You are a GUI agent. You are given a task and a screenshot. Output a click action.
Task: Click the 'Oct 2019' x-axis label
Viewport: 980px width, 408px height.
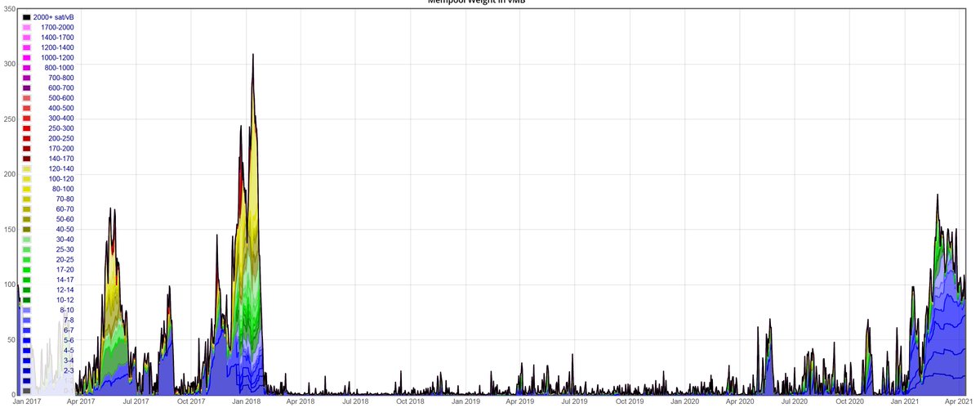pyautogui.click(x=630, y=401)
